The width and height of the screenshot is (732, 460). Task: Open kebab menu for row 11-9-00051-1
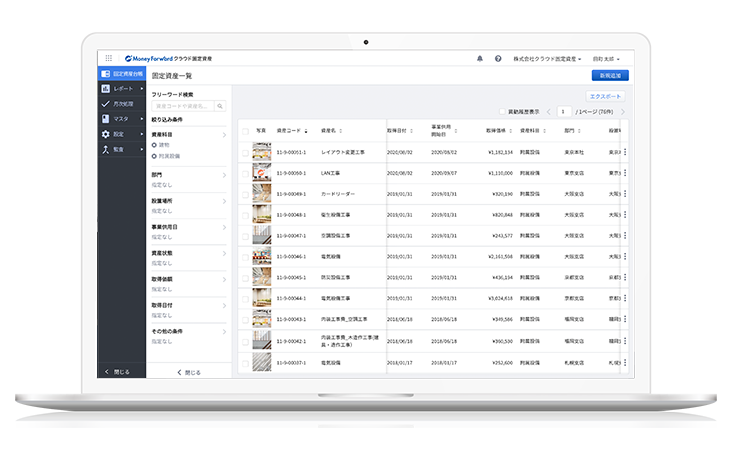(x=625, y=152)
